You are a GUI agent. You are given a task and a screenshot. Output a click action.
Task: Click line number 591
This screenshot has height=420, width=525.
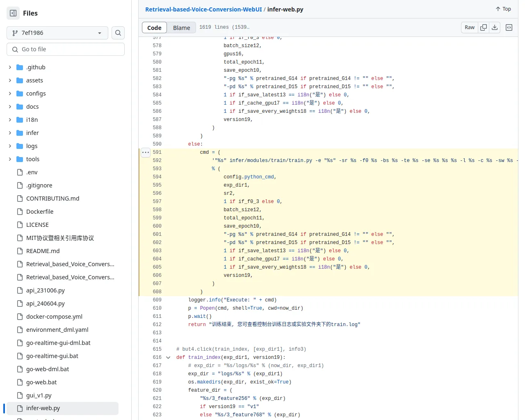(157, 152)
